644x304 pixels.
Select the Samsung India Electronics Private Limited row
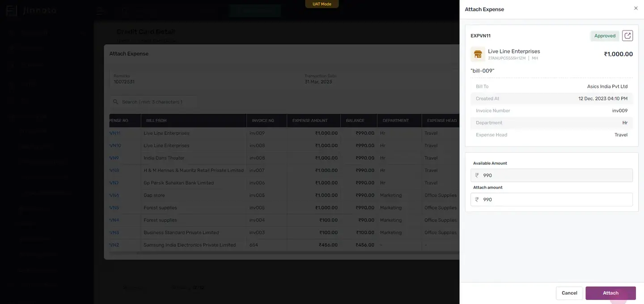pos(284,245)
